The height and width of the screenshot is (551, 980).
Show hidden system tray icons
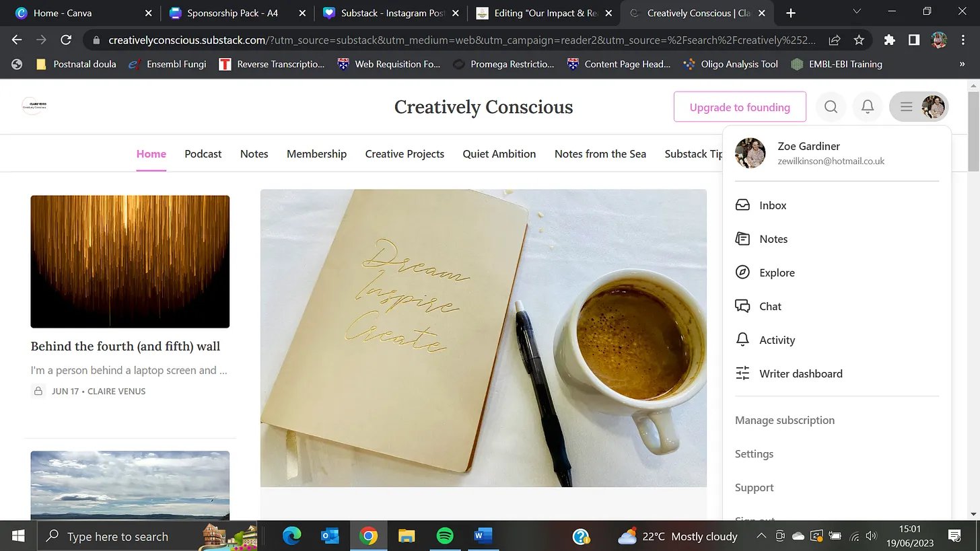pyautogui.click(x=761, y=536)
